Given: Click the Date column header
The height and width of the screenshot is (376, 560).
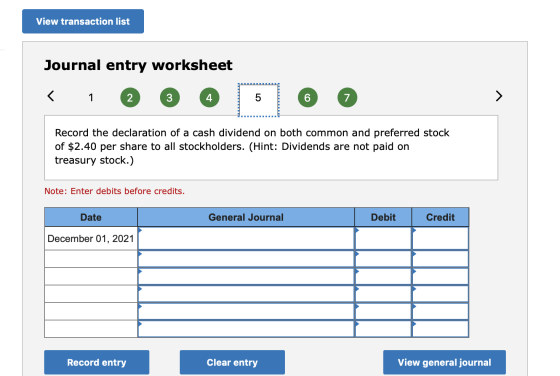Looking at the screenshot, I should pos(91,217).
